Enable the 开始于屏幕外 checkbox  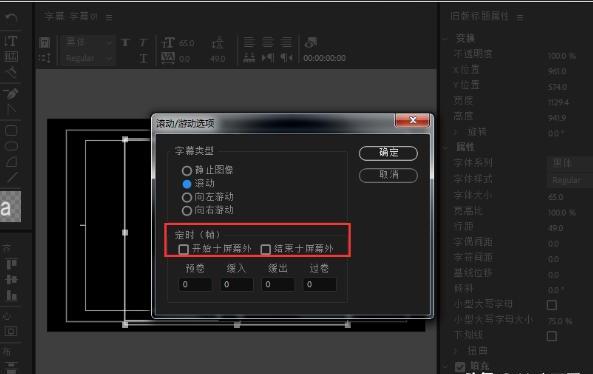(183, 249)
